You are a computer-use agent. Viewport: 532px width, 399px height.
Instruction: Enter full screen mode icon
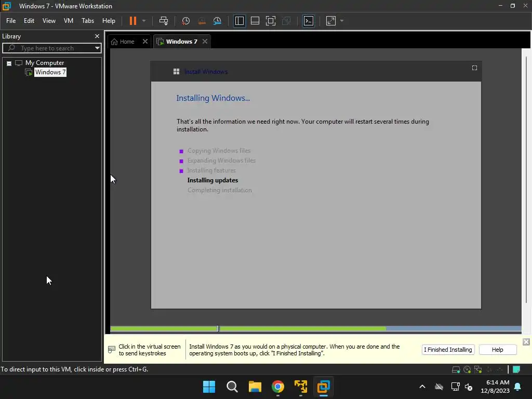tap(270, 21)
